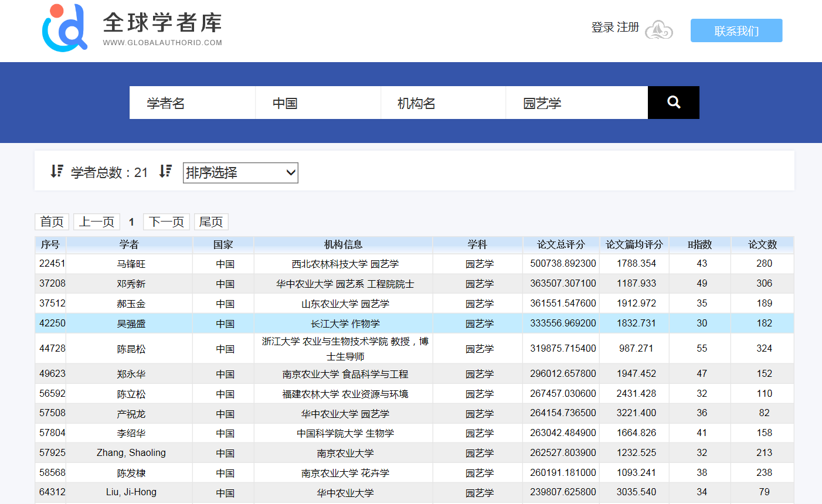The image size is (822, 504).
Task: Click the 联系我们 button
Action: point(736,30)
